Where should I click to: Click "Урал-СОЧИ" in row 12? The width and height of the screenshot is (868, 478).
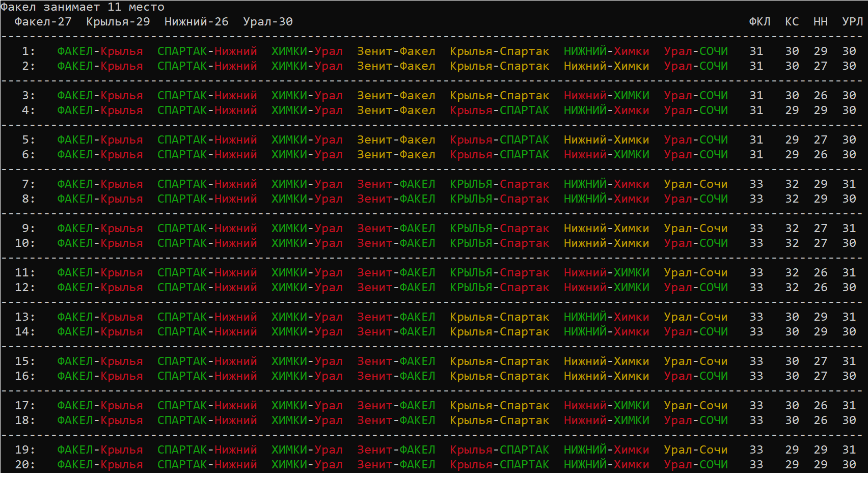click(x=696, y=288)
